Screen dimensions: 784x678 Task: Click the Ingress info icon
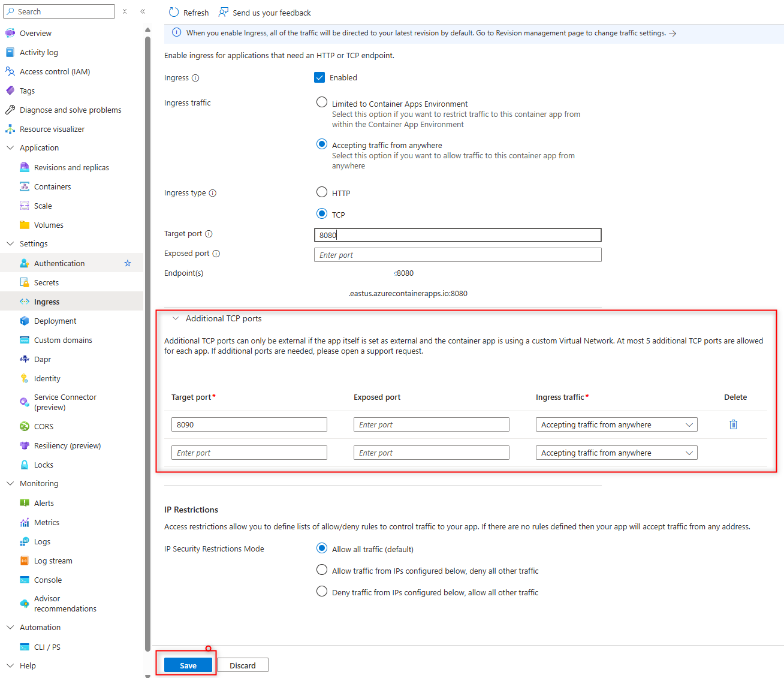point(195,78)
